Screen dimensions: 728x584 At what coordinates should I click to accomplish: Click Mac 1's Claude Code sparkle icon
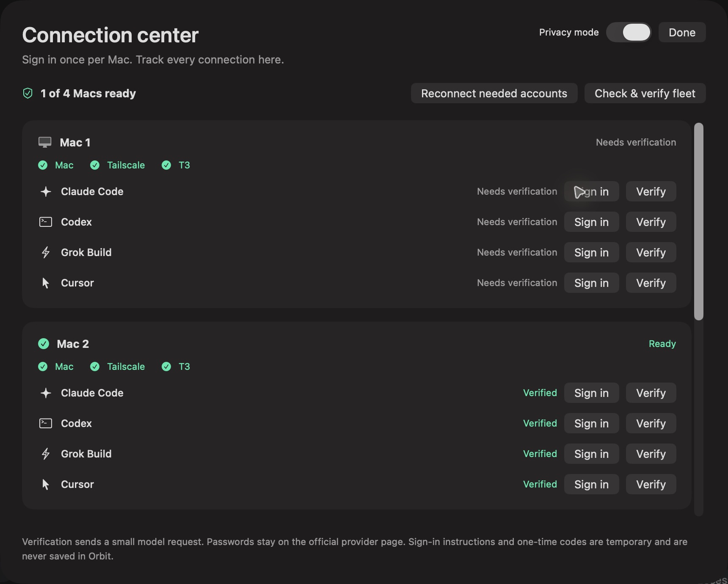(x=46, y=191)
